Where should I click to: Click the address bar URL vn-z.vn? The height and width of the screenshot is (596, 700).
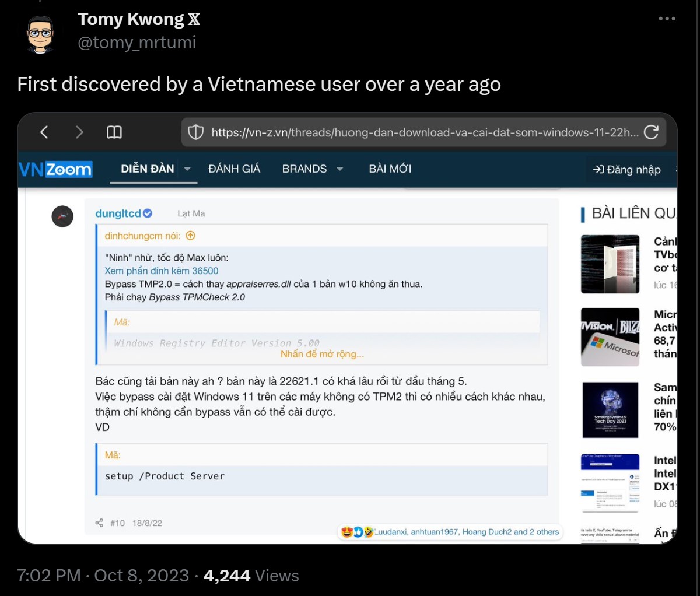coord(425,132)
